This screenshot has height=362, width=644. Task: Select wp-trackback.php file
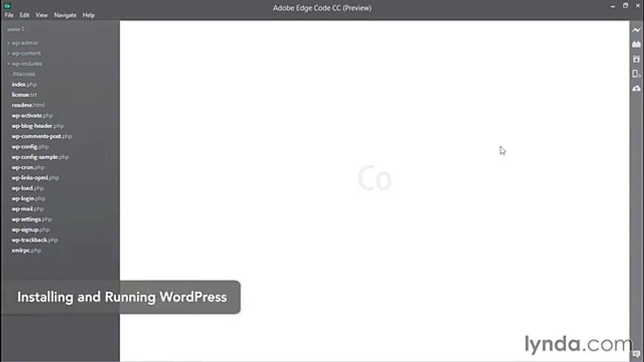coord(35,240)
